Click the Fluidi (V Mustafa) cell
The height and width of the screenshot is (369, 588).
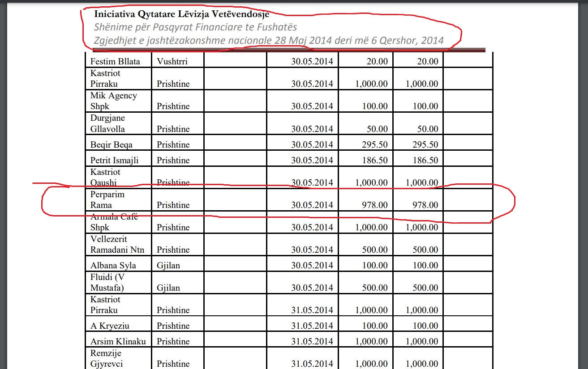(x=107, y=282)
